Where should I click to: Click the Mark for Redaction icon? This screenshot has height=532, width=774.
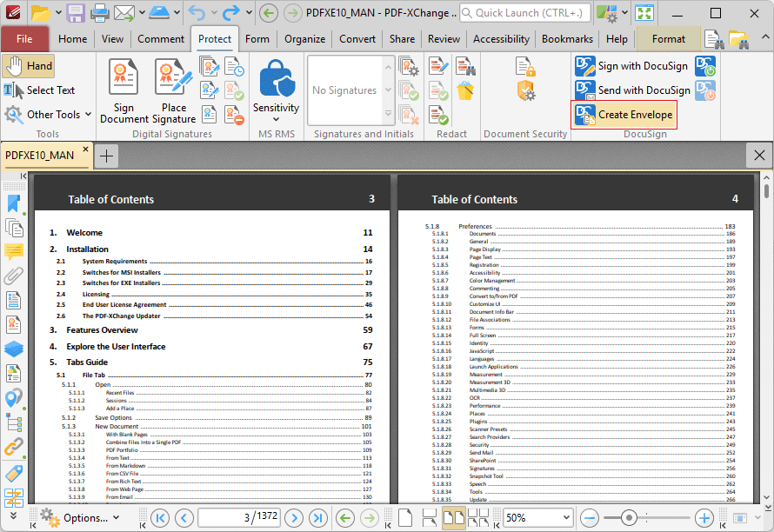437,66
